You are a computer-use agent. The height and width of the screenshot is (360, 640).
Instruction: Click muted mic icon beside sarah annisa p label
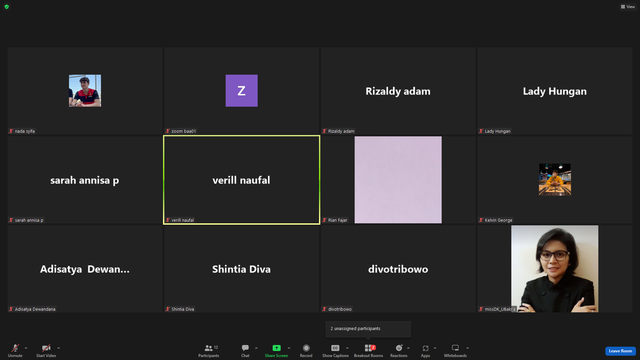[11, 220]
